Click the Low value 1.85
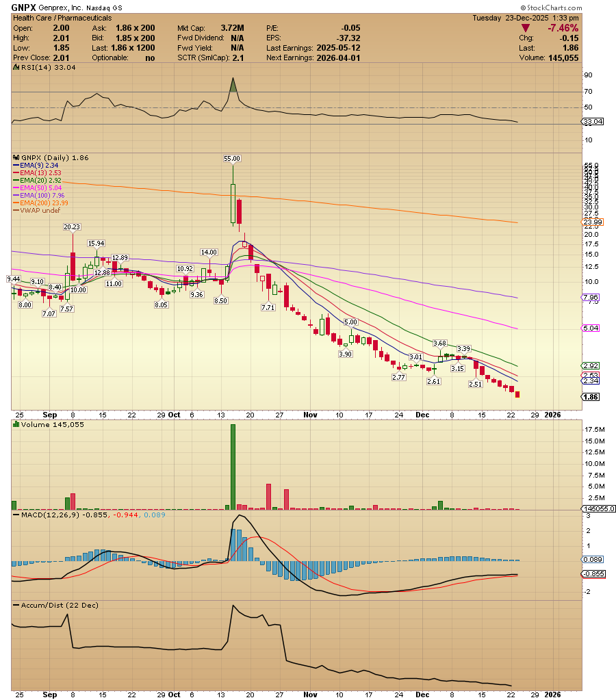The image size is (616, 700). pos(61,48)
